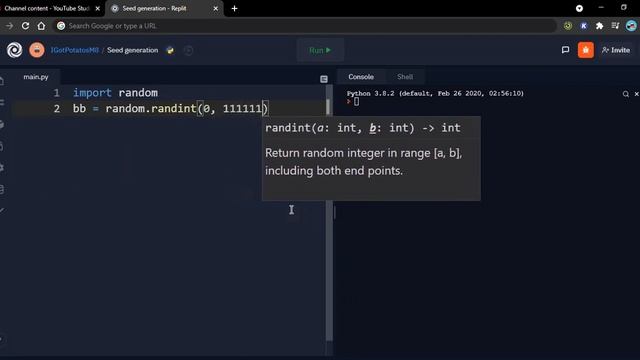Click the Seed generation repl name

133,50
